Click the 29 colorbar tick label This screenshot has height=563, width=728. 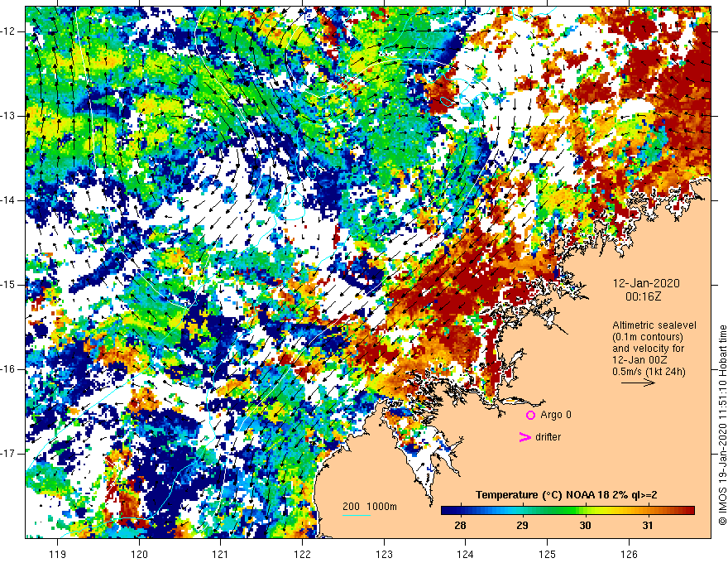click(x=522, y=526)
